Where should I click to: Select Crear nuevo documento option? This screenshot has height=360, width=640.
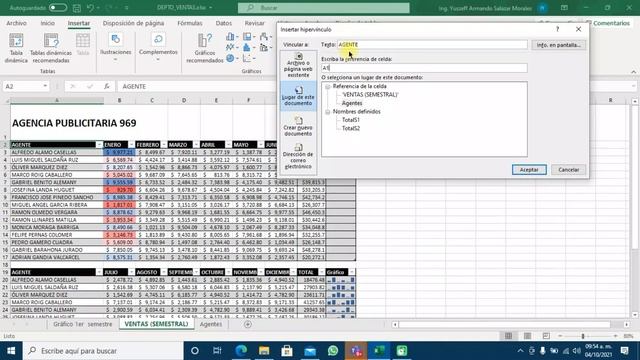point(298,127)
